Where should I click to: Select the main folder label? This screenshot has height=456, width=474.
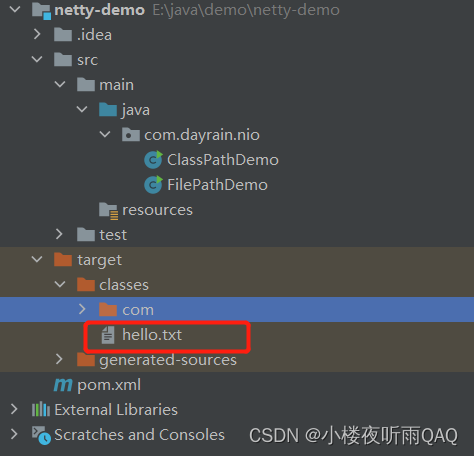[116, 85]
